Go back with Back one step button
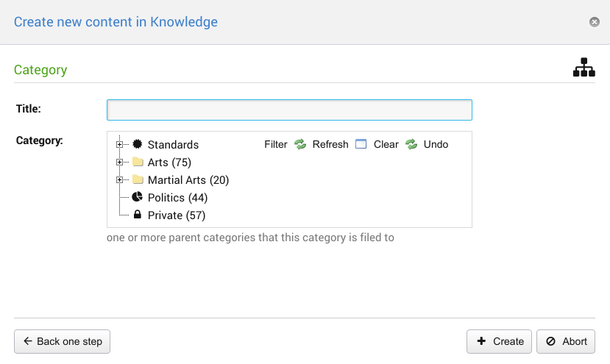Image resolution: width=610 pixels, height=364 pixels. coord(63,341)
